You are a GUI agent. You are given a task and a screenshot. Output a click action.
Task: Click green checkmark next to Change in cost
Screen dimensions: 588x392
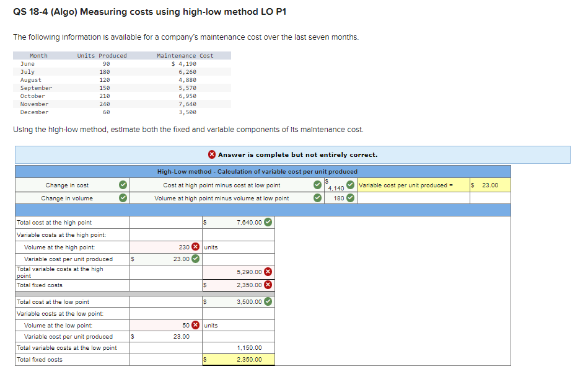point(123,185)
